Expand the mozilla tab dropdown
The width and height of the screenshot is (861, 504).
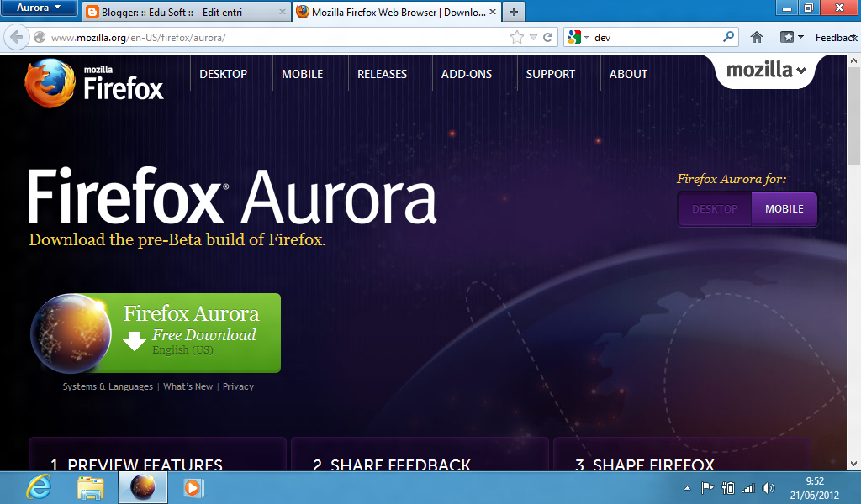pyautogui.click(x=765, y=71)
